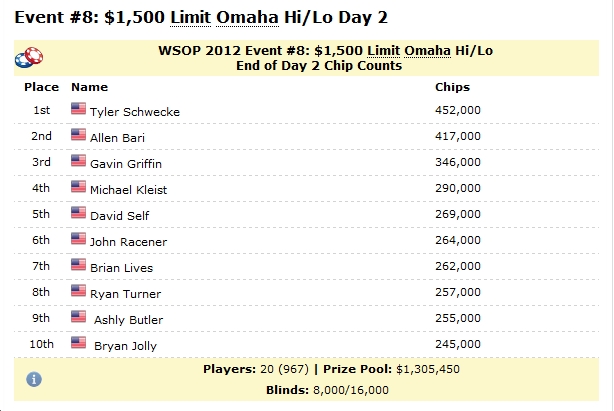Open the Limit glossary link in page title

pyautogui.click(x=190, y=18)
